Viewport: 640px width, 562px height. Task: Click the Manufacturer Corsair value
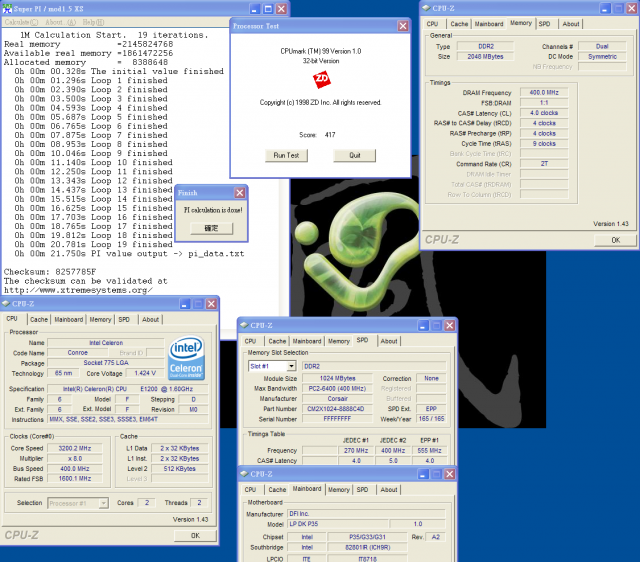click(337, 398)
